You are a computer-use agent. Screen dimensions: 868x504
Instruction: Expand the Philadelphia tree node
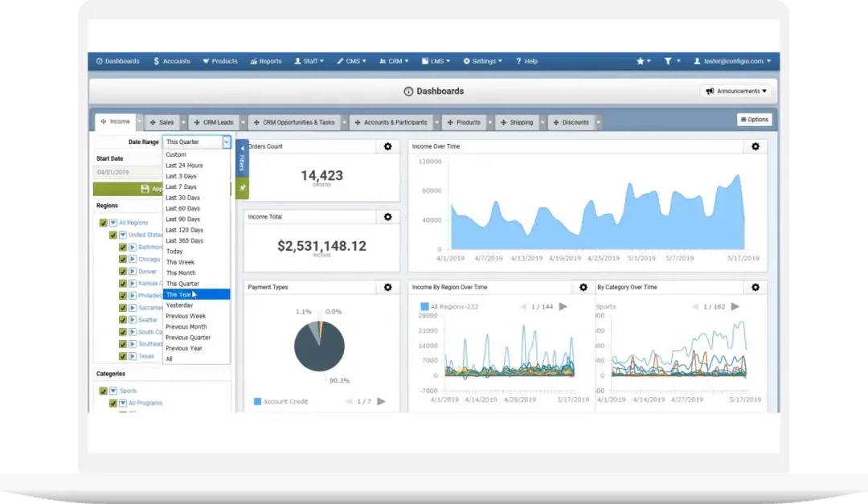(133, 296)
